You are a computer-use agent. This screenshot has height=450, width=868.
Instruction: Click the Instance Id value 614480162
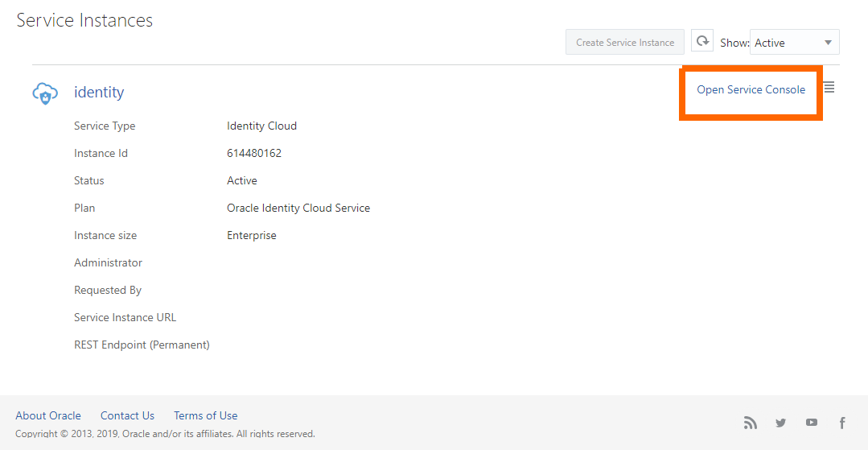pos(254,153)
